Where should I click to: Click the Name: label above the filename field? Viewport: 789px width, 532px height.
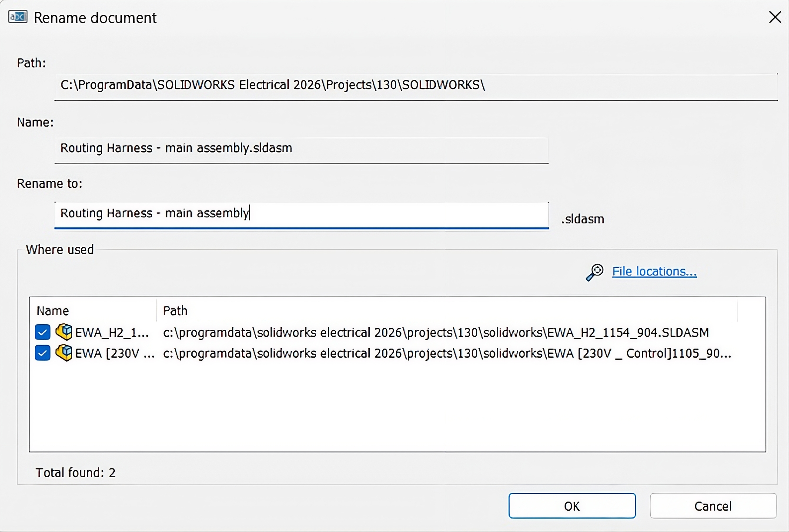[x=35, y=123]
